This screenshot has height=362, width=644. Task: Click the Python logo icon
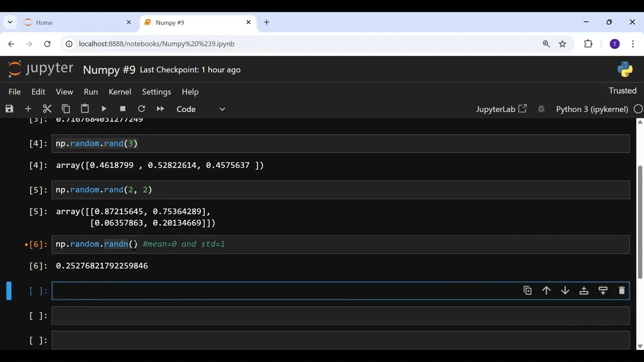point(625,70)
